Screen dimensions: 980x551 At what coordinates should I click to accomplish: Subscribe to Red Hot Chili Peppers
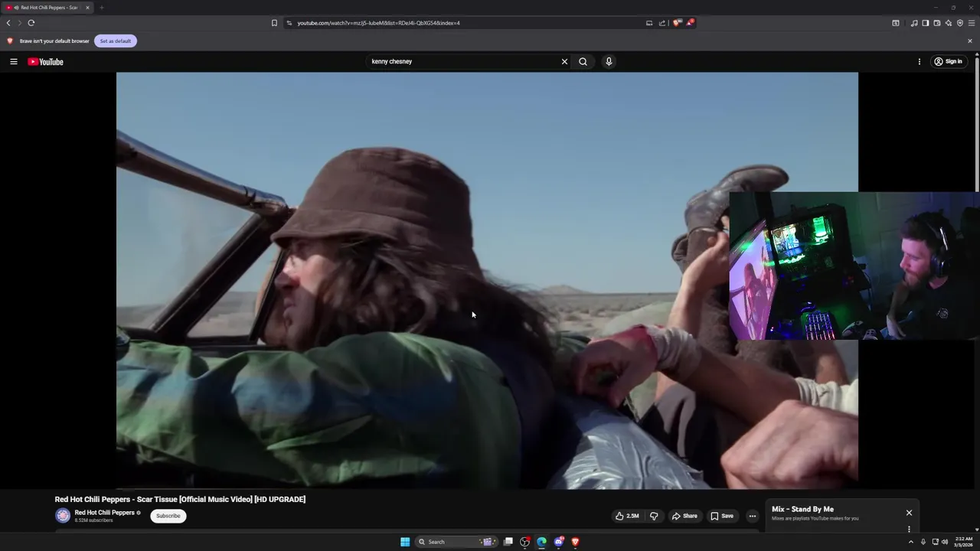point(168,516)
